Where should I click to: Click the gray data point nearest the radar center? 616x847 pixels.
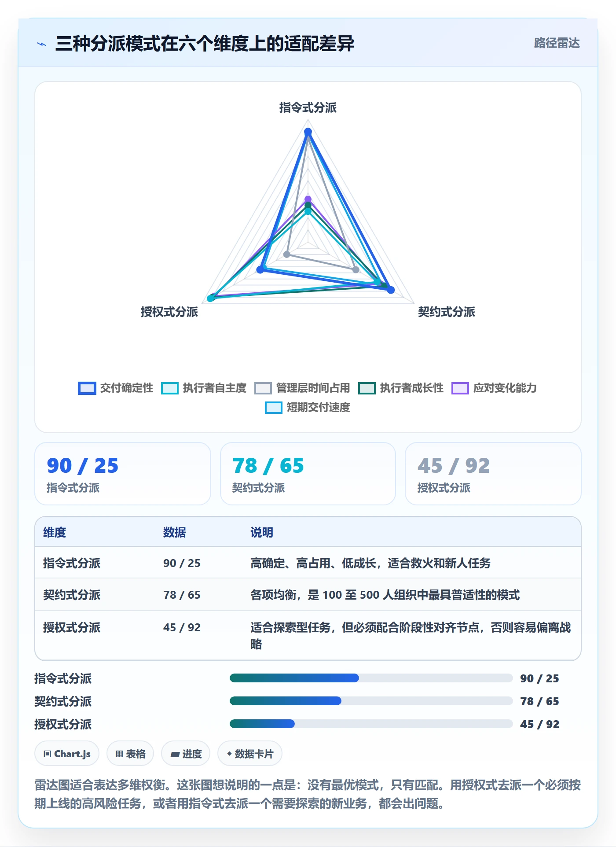[287, 254]
